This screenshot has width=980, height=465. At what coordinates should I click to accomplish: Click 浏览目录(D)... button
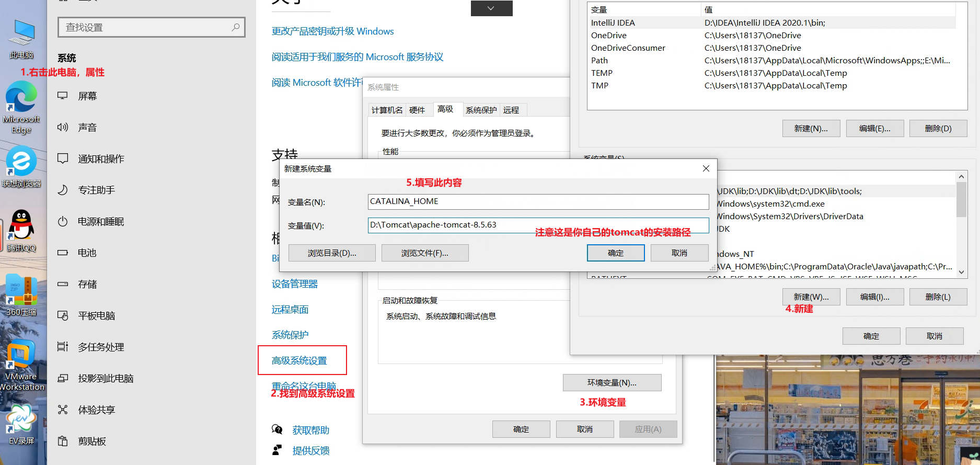332,253
